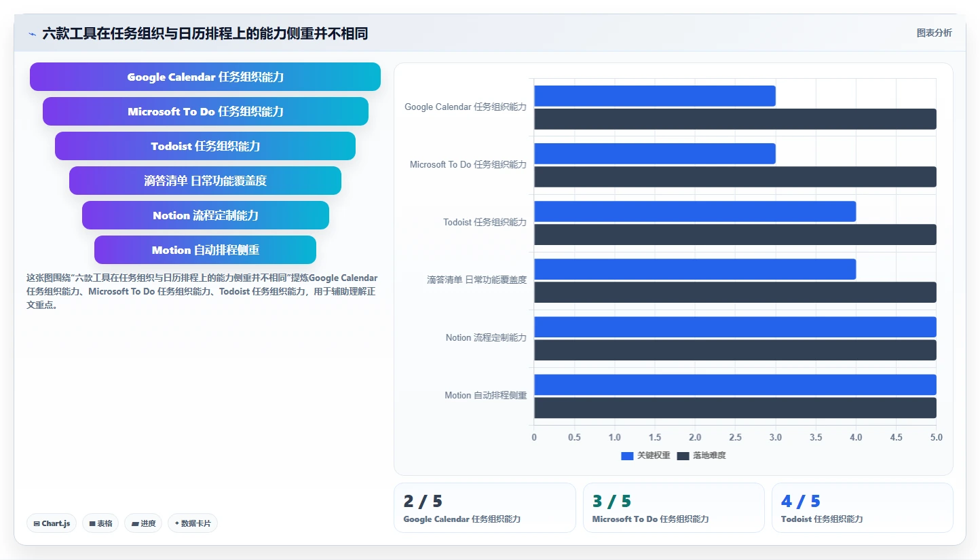Click the blue bar in the Motion chart row
The height and width of the screenshot is (560, 980).
pyautogui.click(x=735, y=384)
